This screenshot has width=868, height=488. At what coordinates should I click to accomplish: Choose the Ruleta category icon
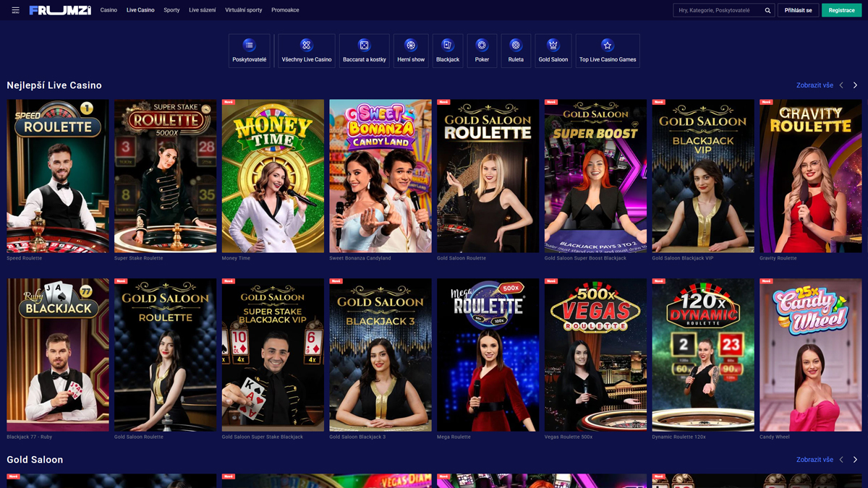516,46
